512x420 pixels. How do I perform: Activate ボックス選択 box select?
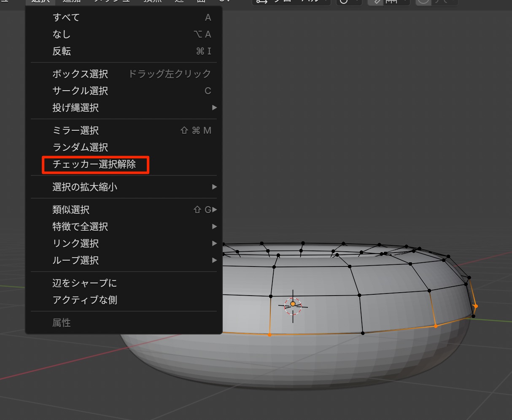pyautogui.click(x=80, y=74)
